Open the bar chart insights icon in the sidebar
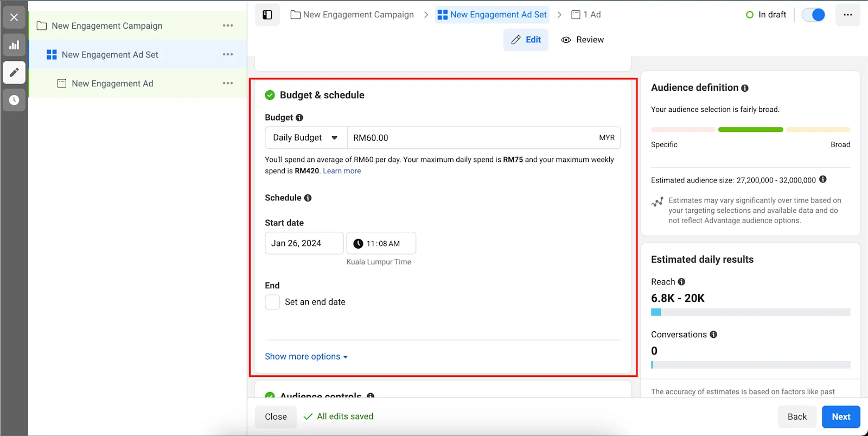Screen dimensions: 868x436 coord(14,45)
